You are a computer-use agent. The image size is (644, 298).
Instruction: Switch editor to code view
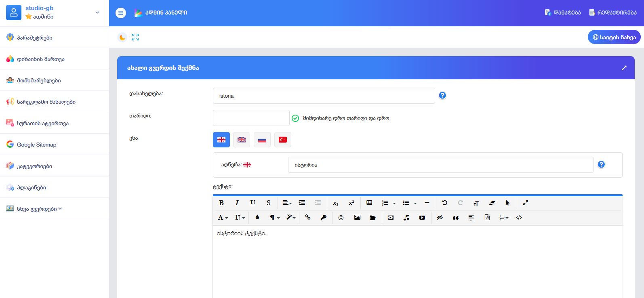519,218
